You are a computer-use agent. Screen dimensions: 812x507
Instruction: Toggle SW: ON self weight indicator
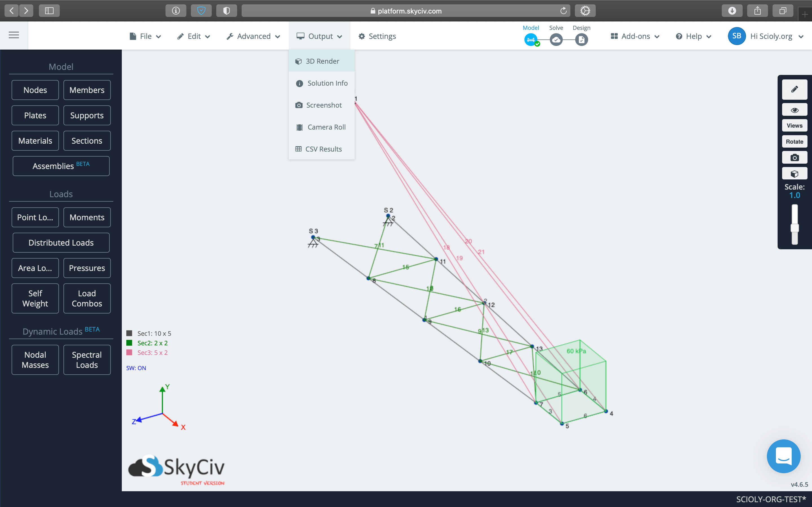[x=136, y=368]
